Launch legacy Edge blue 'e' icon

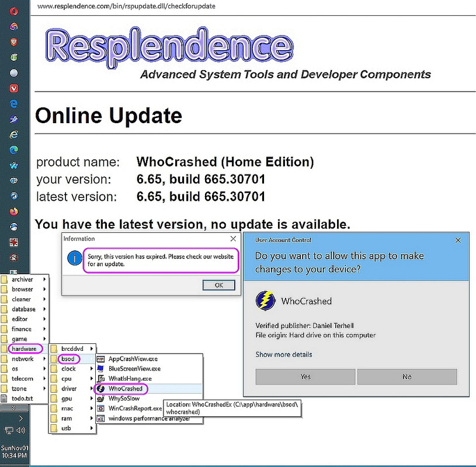pos(13,104)
